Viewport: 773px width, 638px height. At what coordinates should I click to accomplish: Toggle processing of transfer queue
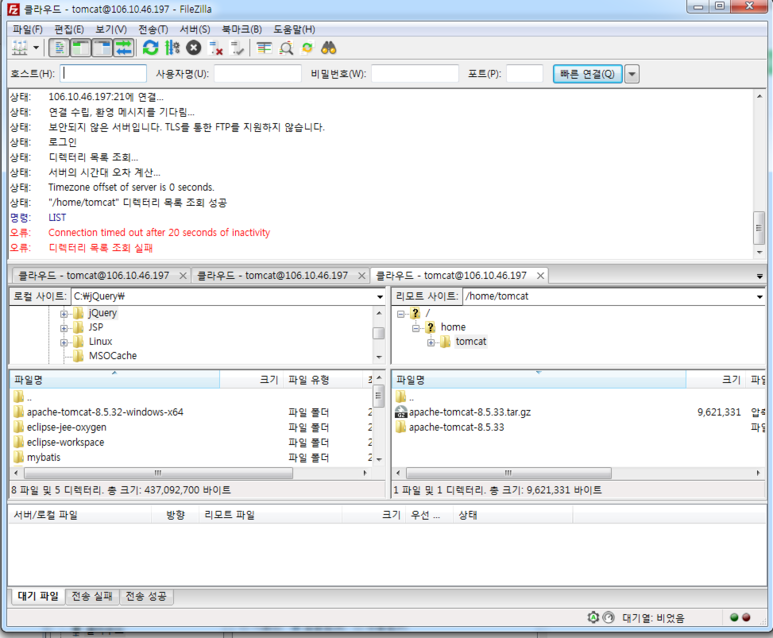172,48
